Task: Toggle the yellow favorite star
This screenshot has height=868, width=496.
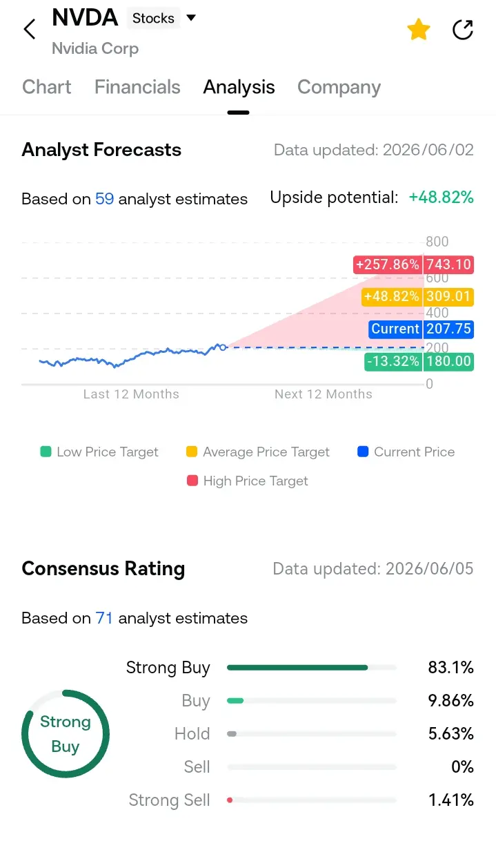Action: [x=419, y=30]
